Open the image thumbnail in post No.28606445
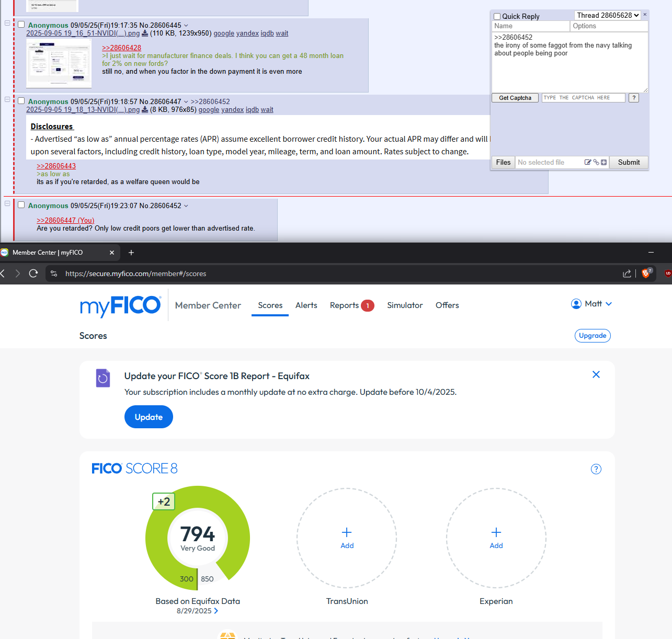Viewport: 672px width, 639px height. pyautogui.click(x=59, y=63)
